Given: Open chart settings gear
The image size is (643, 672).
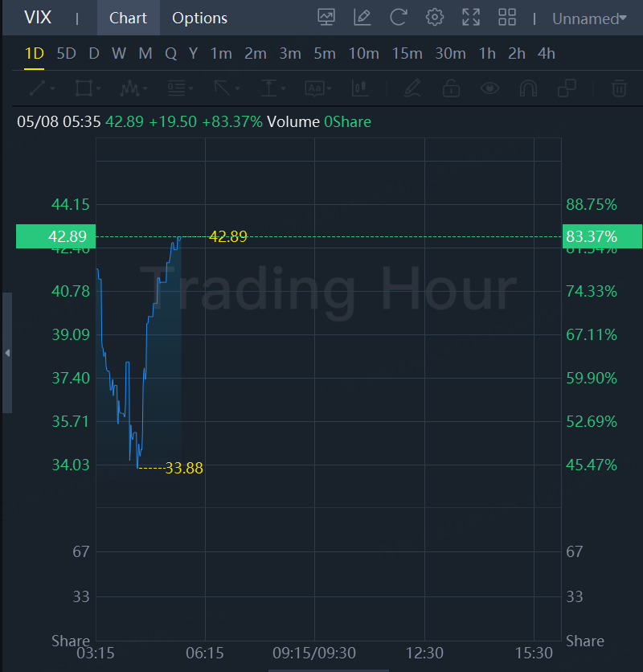Looking at the screenshot, I should (435, 18).
